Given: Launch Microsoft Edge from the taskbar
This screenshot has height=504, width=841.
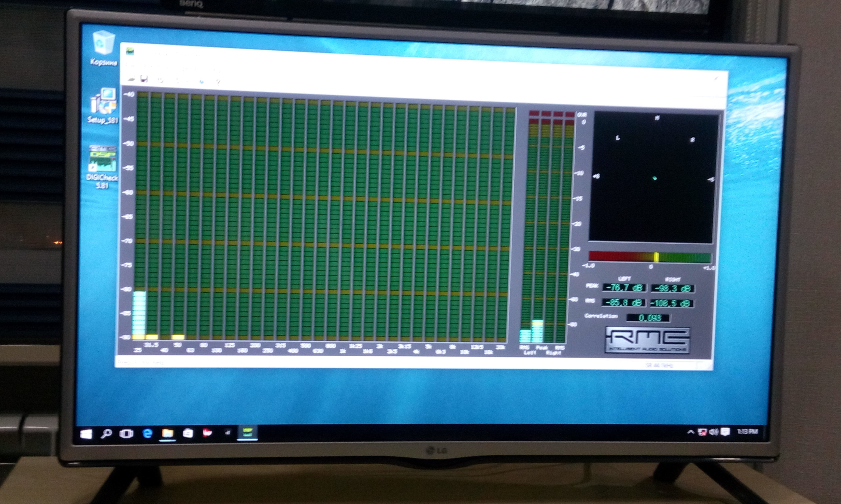Looking at the screenshot, I should click(147, 433).
